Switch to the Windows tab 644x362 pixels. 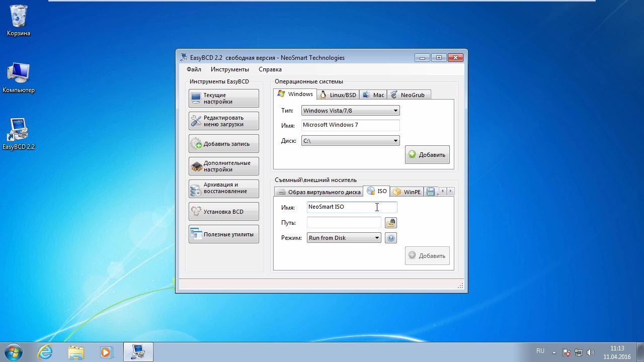[295, 94]
